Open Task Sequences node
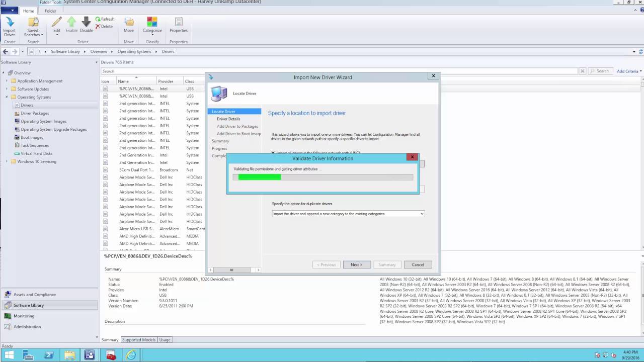This screenshot has height=362, width=644. pyautogui.click(x=34, y=145)
